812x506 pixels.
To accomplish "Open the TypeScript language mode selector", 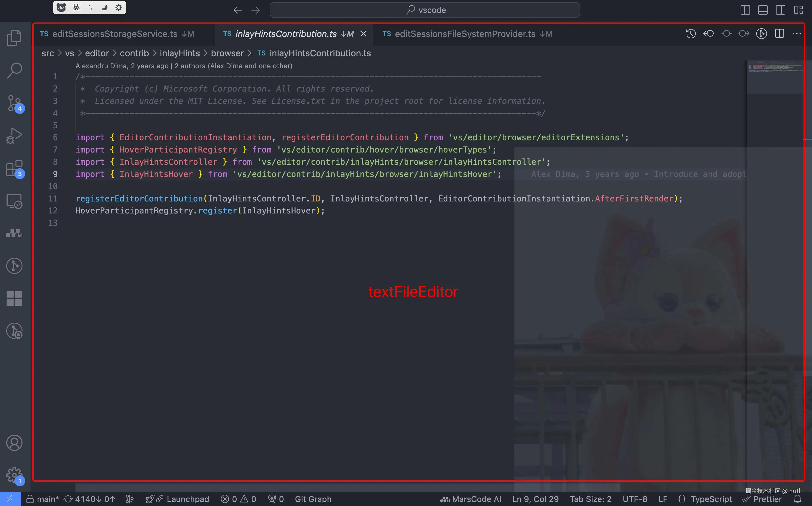I will click(711, 499).
